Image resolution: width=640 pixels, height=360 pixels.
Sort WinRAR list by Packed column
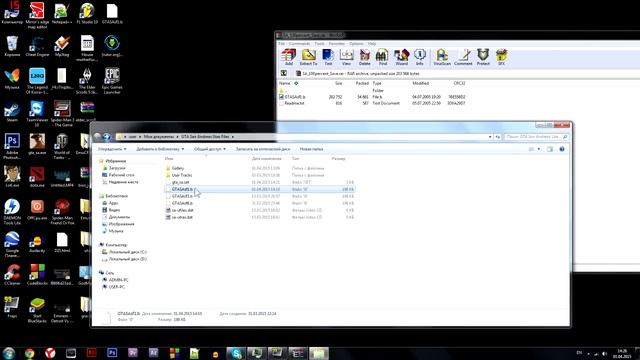(x=362, y=83)
